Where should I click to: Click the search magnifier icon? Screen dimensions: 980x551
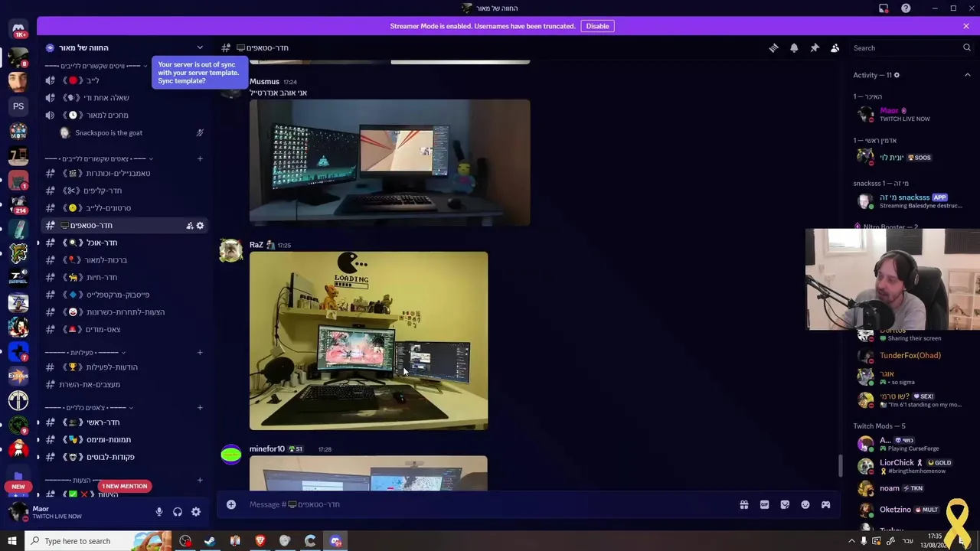pos(966,47)
